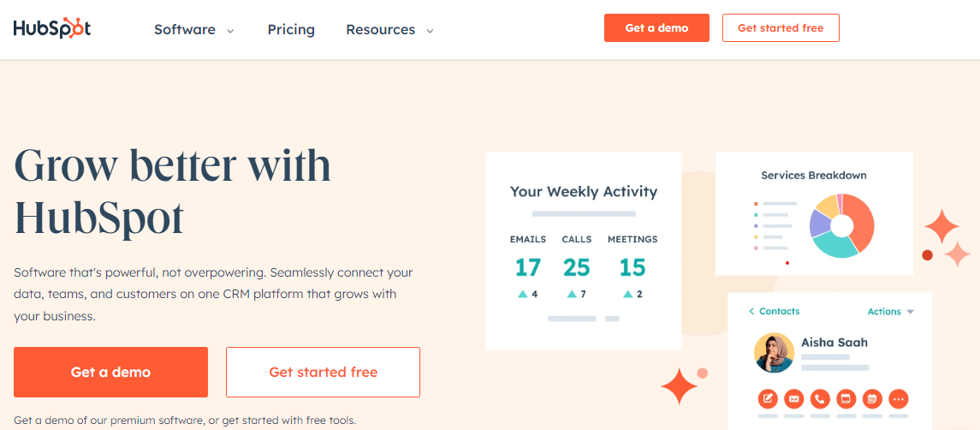
Task: Click Aisha Saah's profile photo
Action: (774, 352)
